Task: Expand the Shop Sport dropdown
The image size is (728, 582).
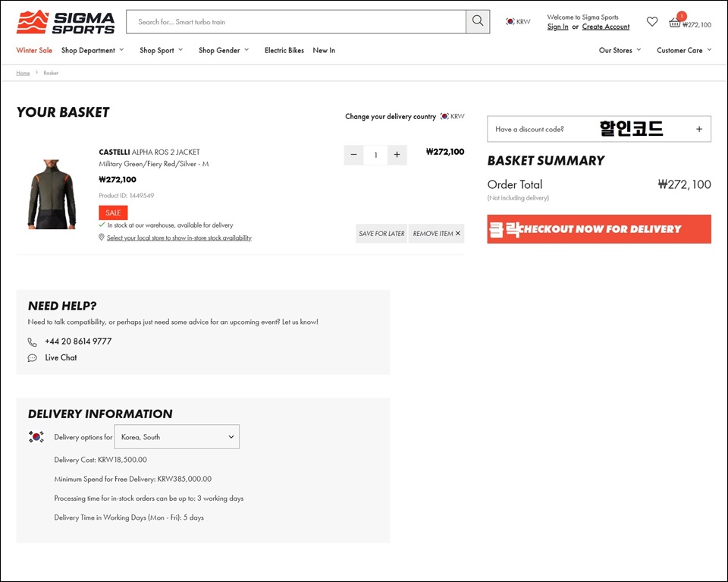Action: [161, 50]
